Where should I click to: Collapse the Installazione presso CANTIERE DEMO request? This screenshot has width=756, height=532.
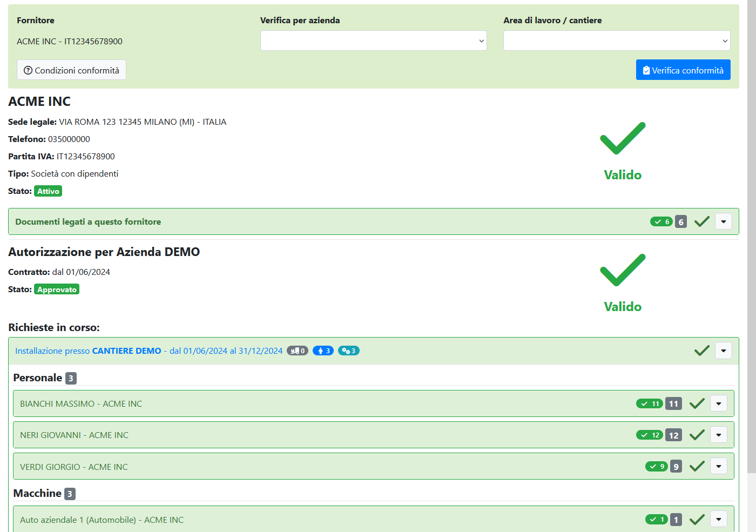(x=723, y=351)
